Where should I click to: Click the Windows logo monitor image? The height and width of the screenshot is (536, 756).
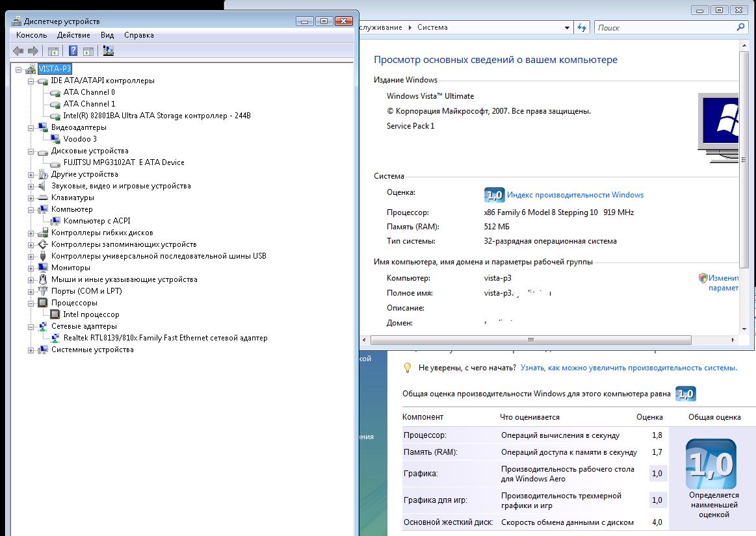(718, 128)
